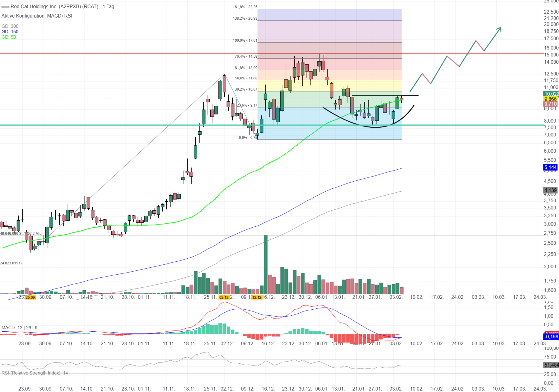Click the gray 4,139 GD 200 value tag

click(x=551, y=190)
